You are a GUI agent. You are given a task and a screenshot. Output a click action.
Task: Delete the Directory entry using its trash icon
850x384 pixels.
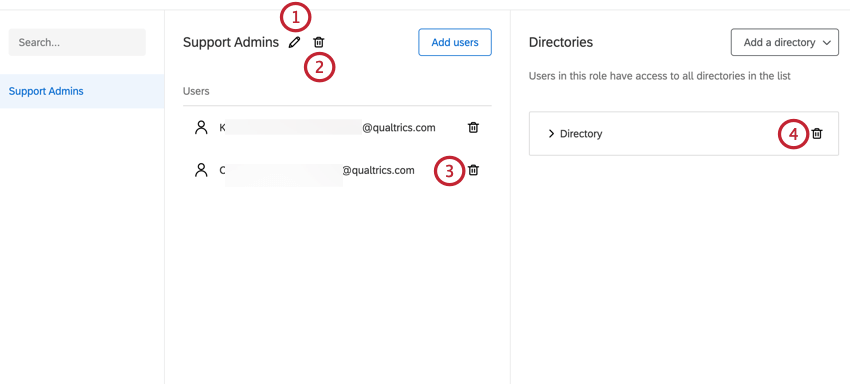point(817,133)
